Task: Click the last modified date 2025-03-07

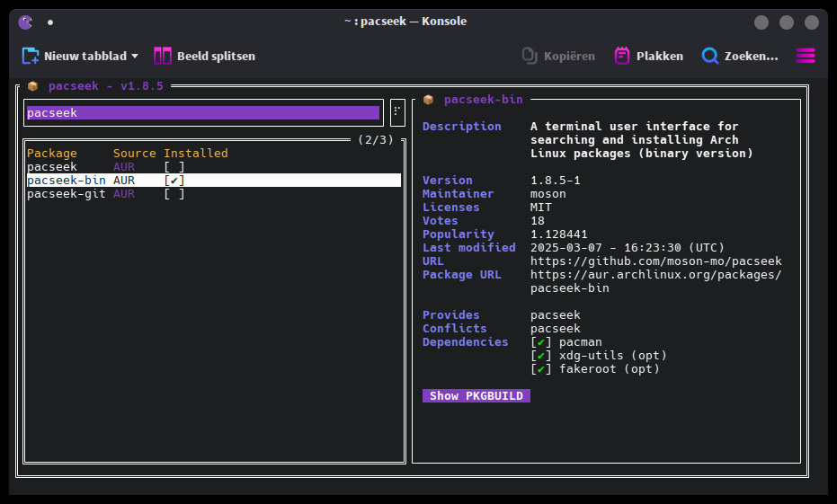Action: tap(565, 247)
